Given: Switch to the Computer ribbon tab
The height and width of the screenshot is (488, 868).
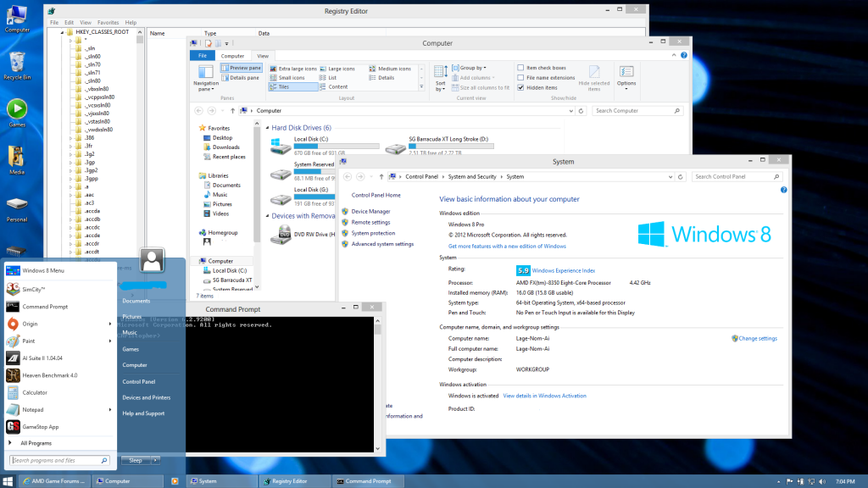Looking at the screenshot, I should (x=232, y=56).
